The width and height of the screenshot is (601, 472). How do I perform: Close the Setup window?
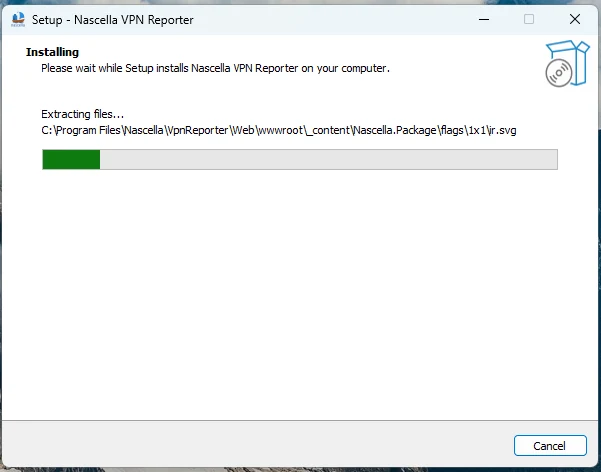[575, 19]
